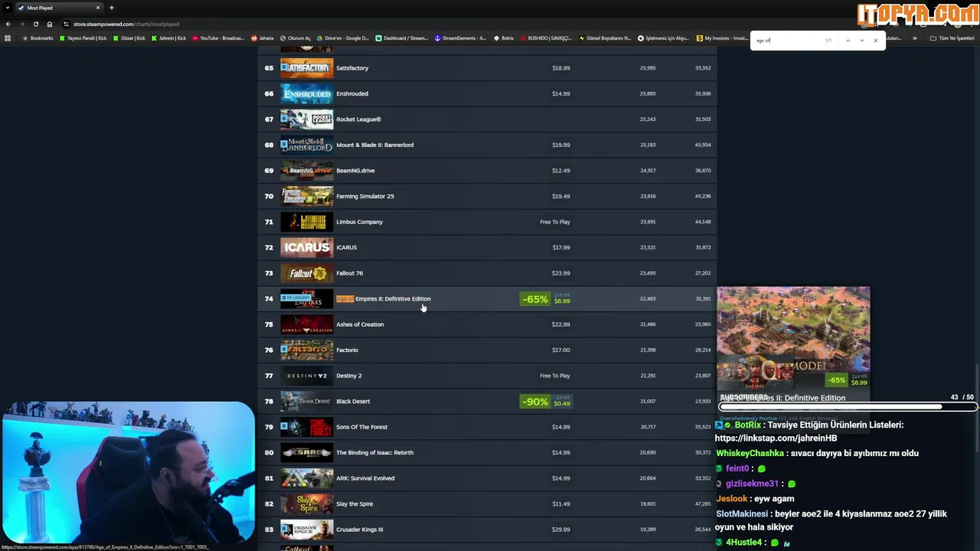Image resolution: width=980 pixels, height=551 pixels.
Task: Open site information icon in address bar
Action: click(x=66, y=24)
